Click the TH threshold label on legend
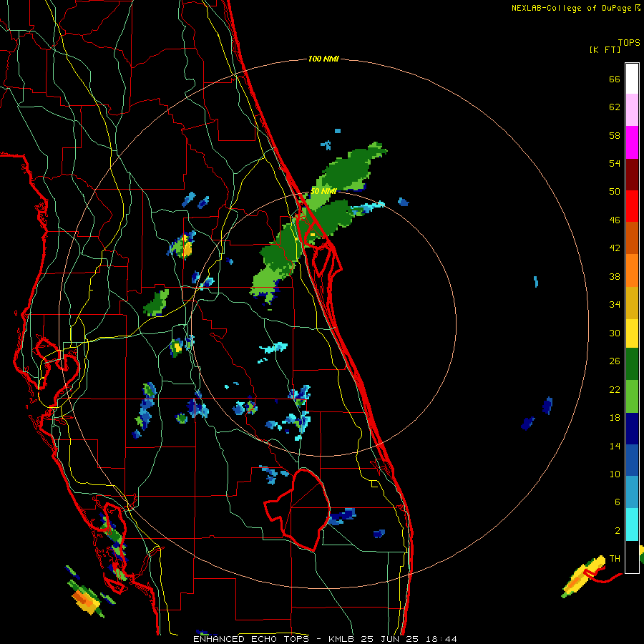 615,559
